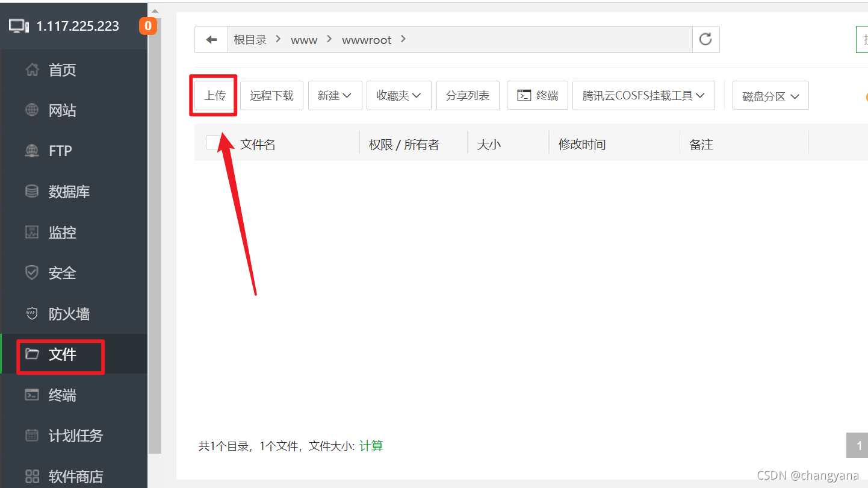The height and width of the screenshot is (488, 868).
Task: Sort by the 修改时间 column header
Action: [582, 145]
